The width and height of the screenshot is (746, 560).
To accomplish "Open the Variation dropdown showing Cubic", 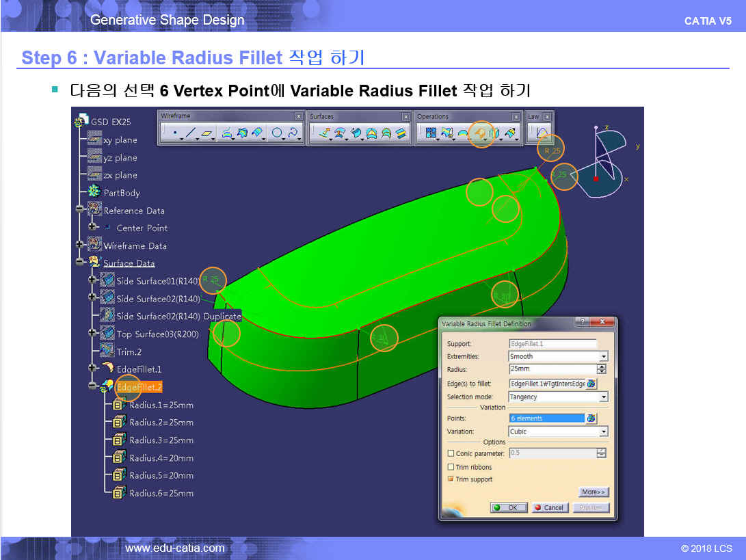I will click(603, 432).
